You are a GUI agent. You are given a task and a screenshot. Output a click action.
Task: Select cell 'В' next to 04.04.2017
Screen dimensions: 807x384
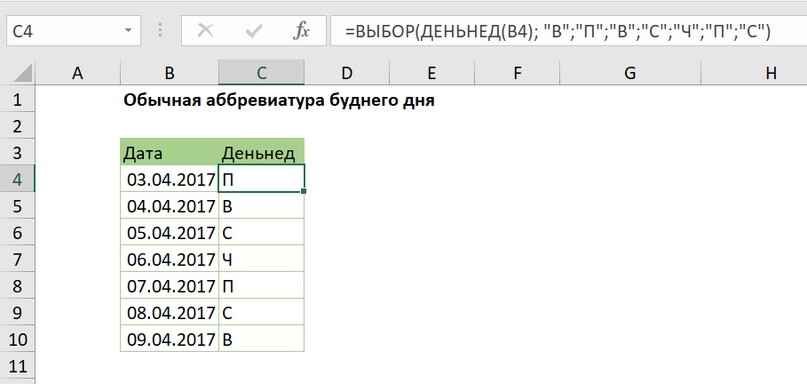[261, 206]
